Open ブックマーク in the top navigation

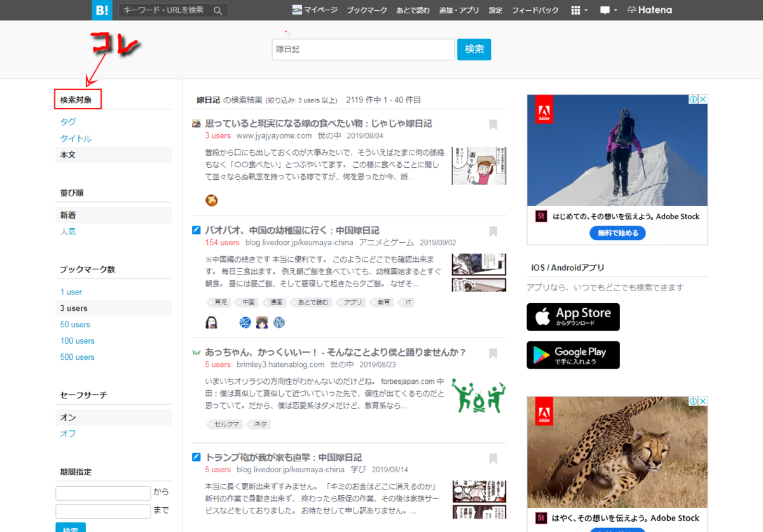pyautogui.click(x=367, y=10)
